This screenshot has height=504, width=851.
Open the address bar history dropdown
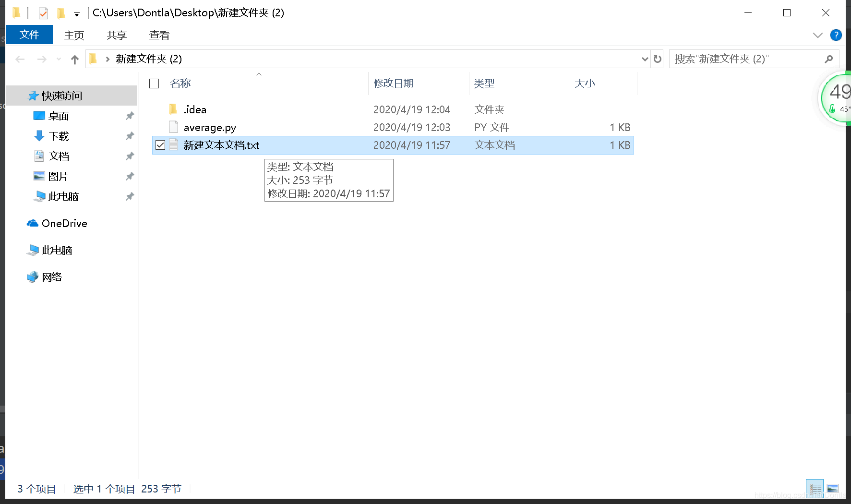tap(644, 59)
